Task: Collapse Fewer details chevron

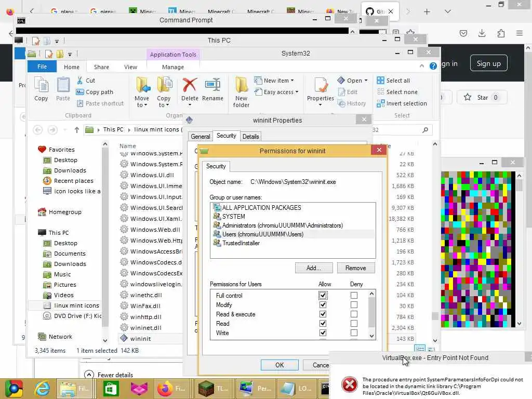Action: (89, 375)
